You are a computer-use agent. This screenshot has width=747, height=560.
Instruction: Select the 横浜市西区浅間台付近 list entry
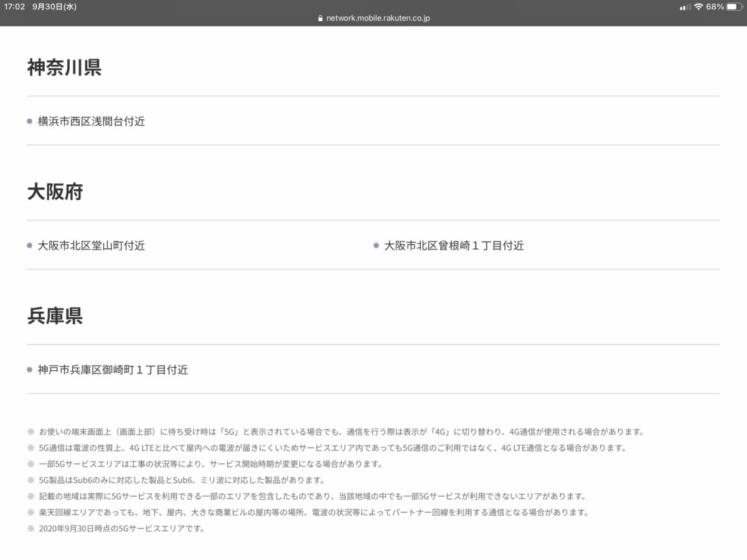[x=91, y=121]
